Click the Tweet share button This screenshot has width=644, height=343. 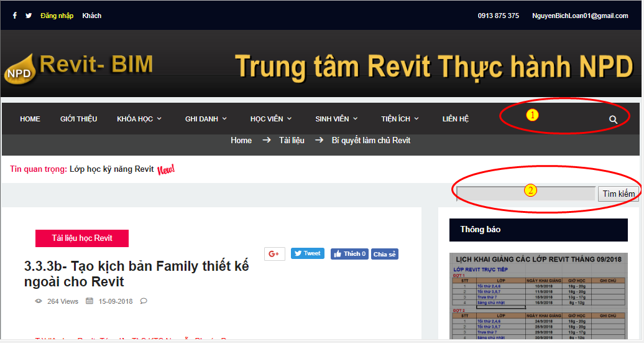(x=308, y=253)
